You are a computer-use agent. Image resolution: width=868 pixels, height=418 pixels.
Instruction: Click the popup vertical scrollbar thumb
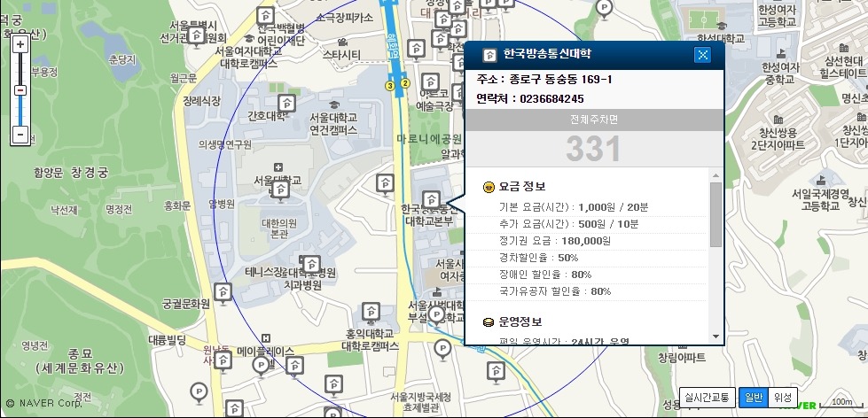pyautogui.click(x=716, y=214)
